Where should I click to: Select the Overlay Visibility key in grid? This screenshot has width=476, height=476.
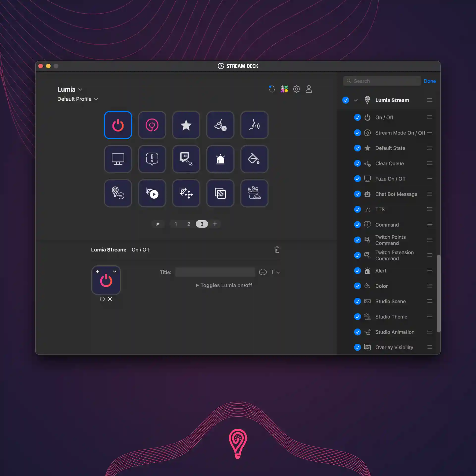click(220, 193)
